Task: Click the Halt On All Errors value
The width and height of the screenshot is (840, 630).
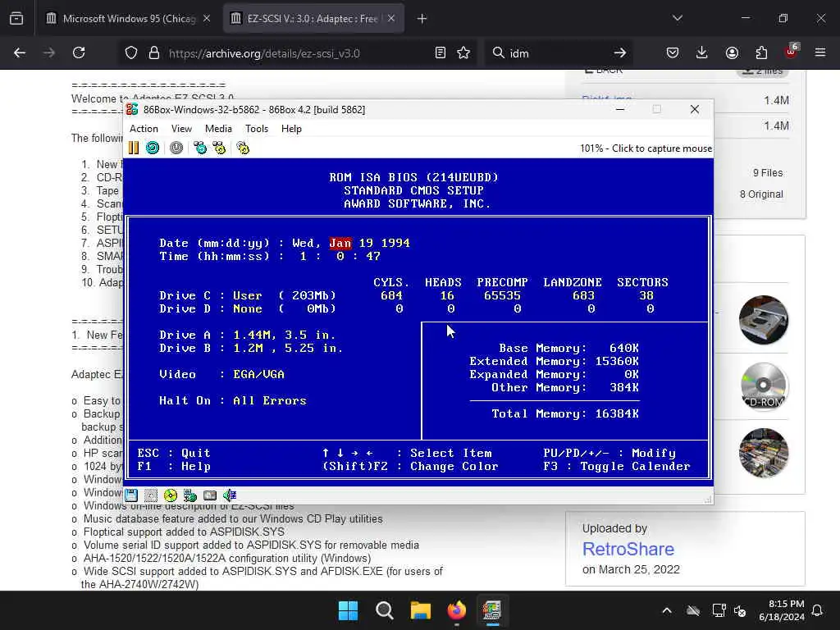Action: (269, 400)
